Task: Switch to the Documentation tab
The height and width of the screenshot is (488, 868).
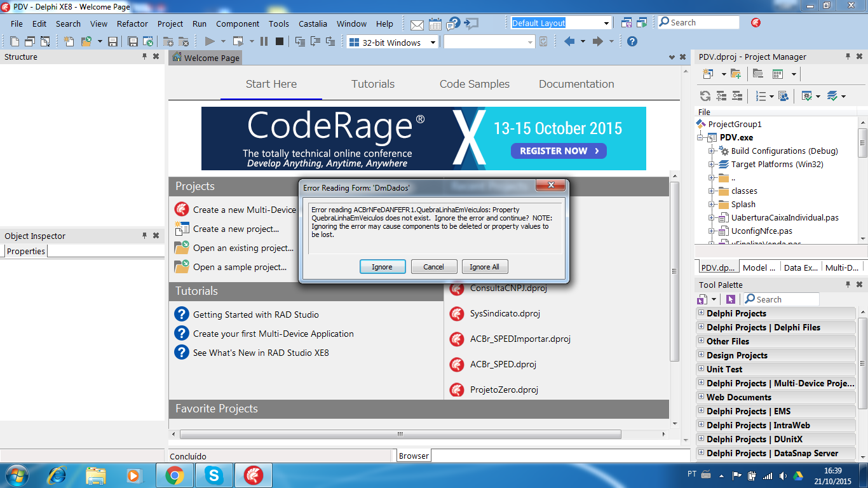Action: (x=576, y=84)
